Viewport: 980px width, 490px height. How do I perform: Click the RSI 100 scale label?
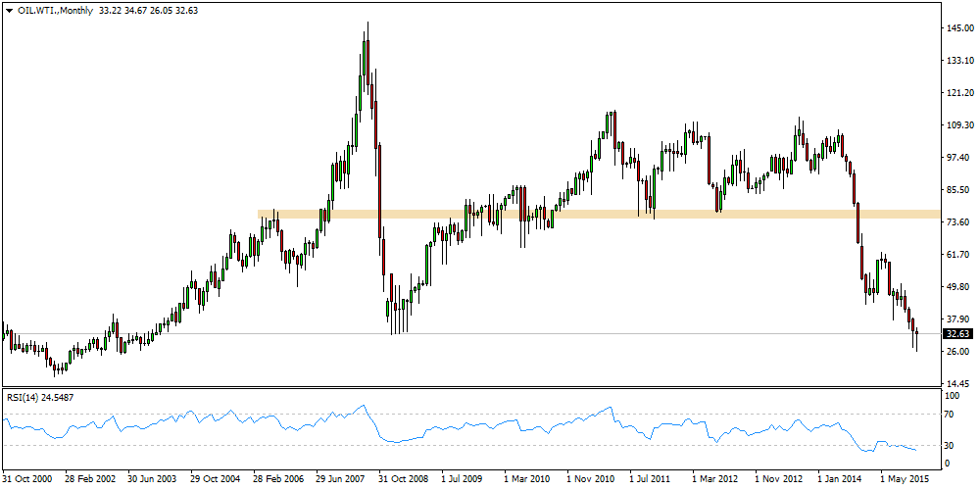click(x=951, y=395)
